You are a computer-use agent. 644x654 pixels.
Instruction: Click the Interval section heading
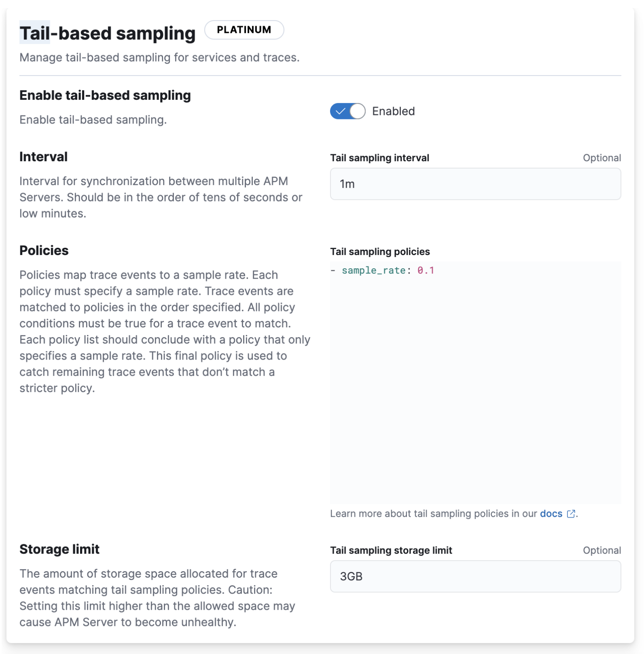pyautogui.click(x=43, y=157)
